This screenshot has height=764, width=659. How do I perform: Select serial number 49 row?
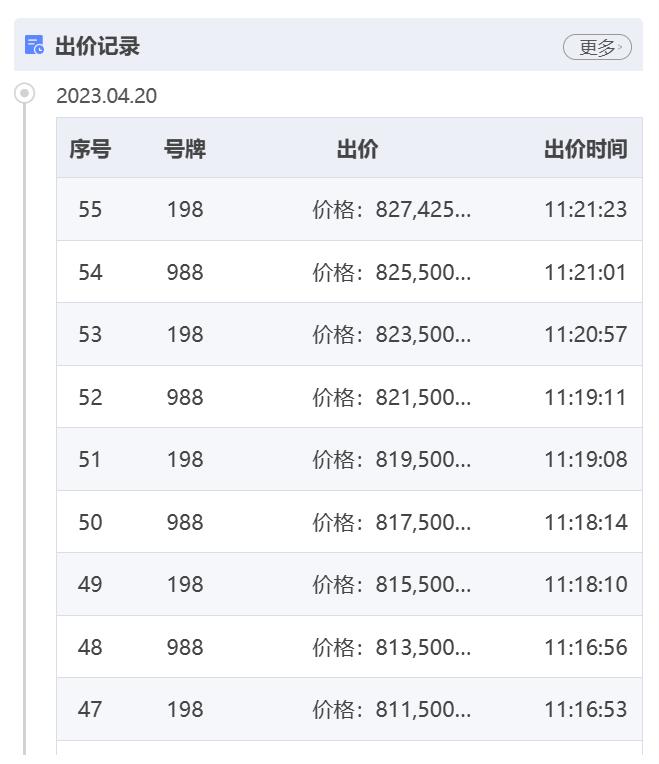pos(349,584)
